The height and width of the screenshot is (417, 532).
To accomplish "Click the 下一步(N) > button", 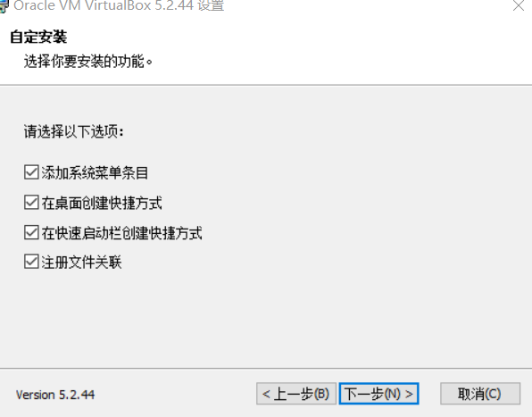I will [378, 394].
